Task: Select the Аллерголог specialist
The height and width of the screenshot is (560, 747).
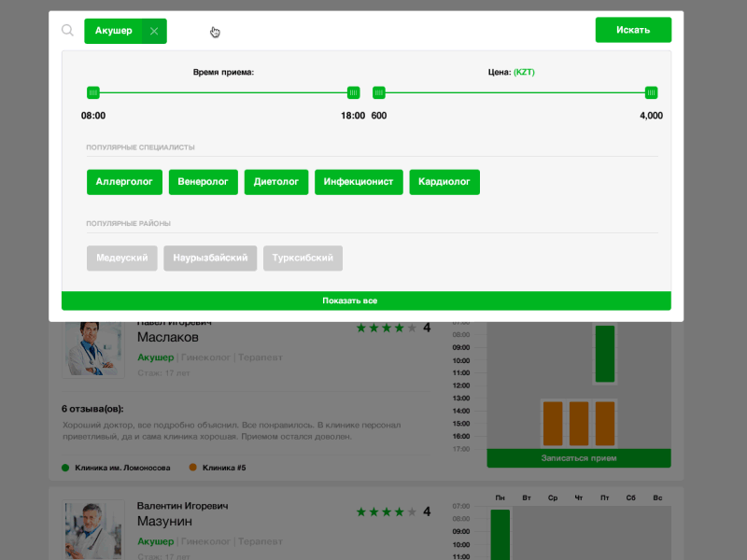Action: tap(124, 182)
